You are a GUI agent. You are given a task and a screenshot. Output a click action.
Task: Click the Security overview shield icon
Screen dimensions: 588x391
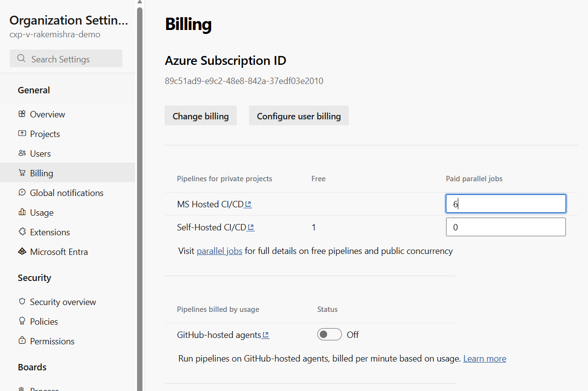pos(22,302)
